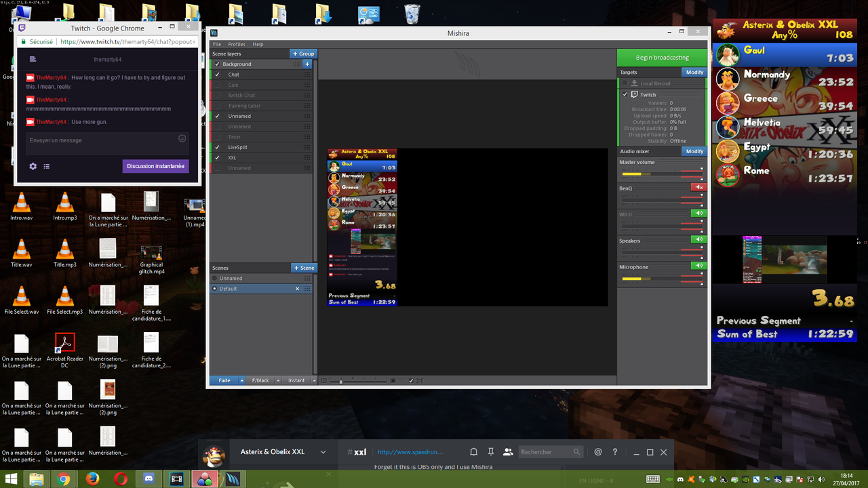Viewport: 868px width, 488px height.
Task: Click the drag handle of the Background group
Action: click(296, 64)
